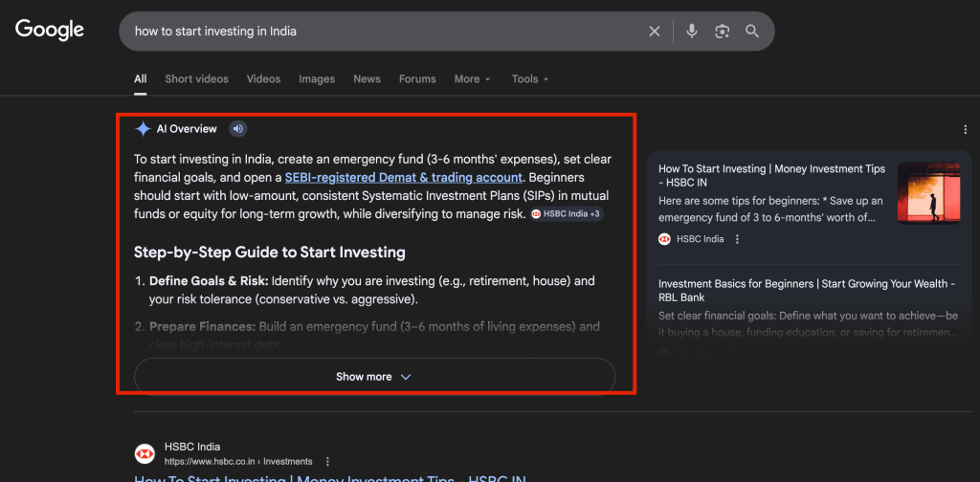Open three-dot options beside AI Overview panel

[x=964, y=130]
